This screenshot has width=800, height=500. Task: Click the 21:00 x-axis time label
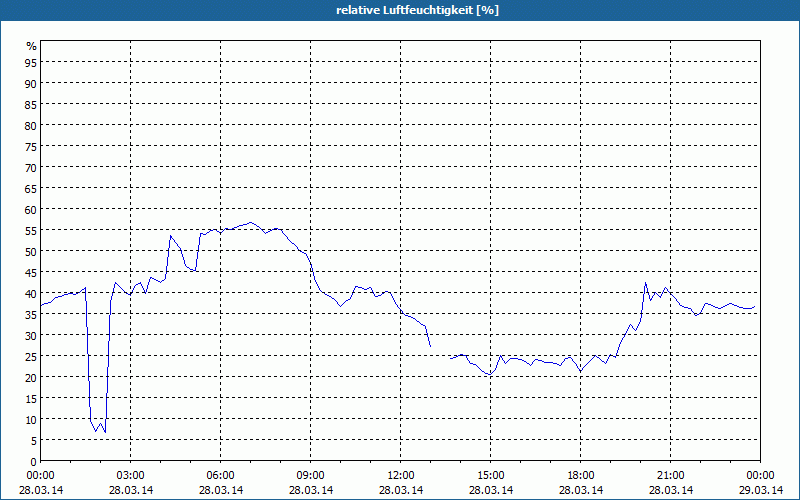[x=670, y=476]
